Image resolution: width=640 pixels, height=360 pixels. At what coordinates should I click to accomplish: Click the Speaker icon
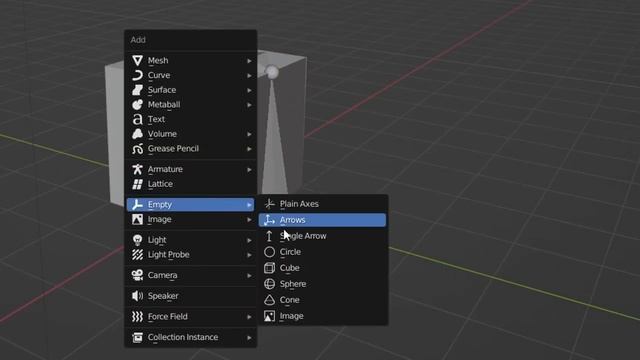[138, 296]
